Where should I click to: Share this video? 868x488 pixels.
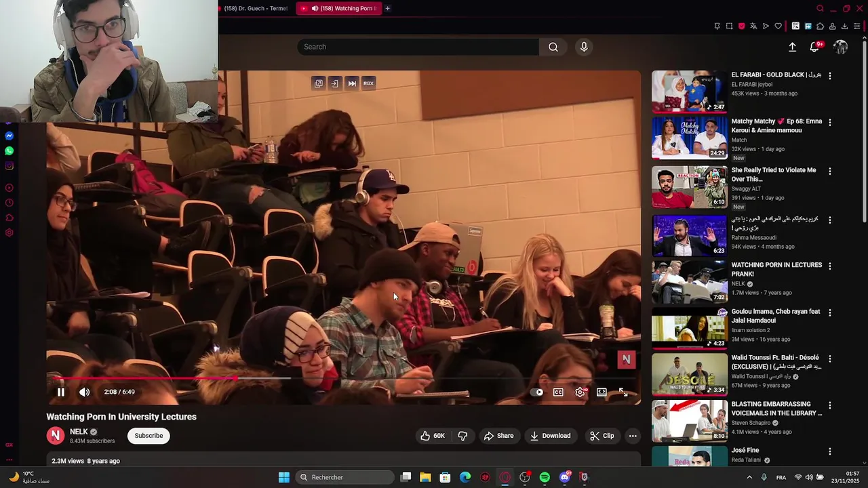498,436
